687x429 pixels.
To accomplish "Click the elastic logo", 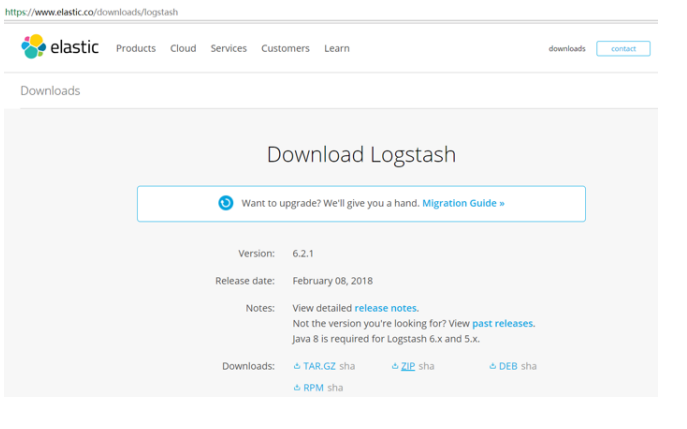I will pyautogui.click(x=60, y=47).
